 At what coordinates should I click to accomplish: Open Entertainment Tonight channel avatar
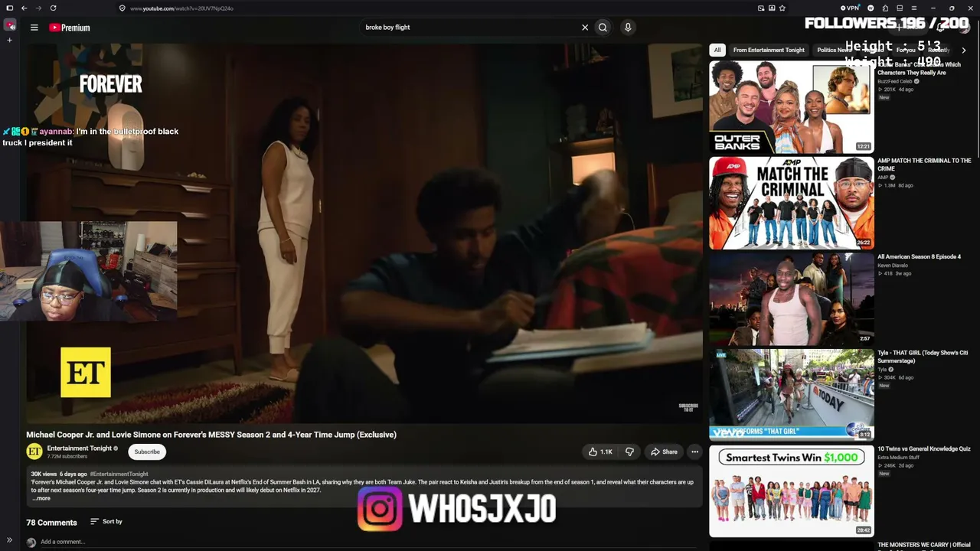pos(34,452)
